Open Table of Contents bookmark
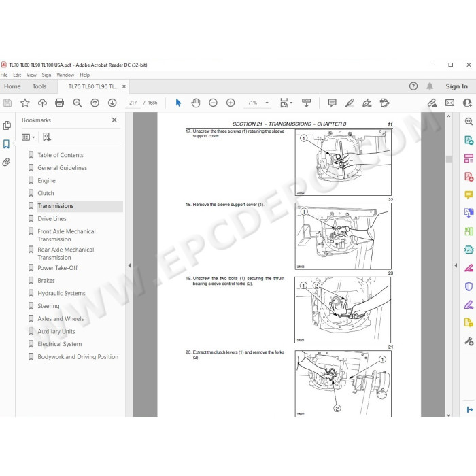 click(x=61, y=155)
